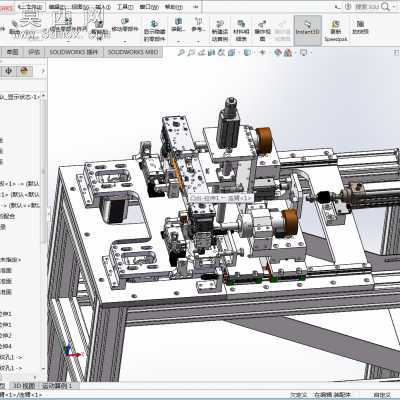
Task: Click the Previous View icon
Action: pos(201,52)
